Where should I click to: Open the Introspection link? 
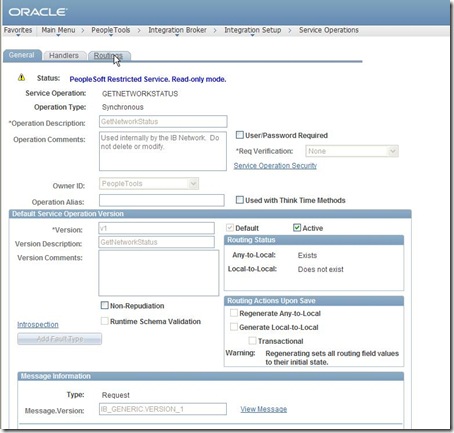coord(38,325)
